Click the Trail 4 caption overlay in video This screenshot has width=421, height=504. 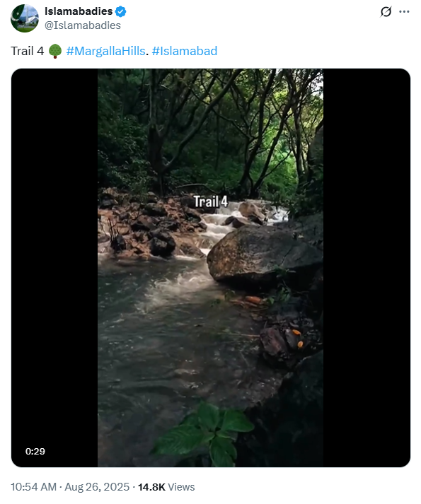click(x=211, y=201)
